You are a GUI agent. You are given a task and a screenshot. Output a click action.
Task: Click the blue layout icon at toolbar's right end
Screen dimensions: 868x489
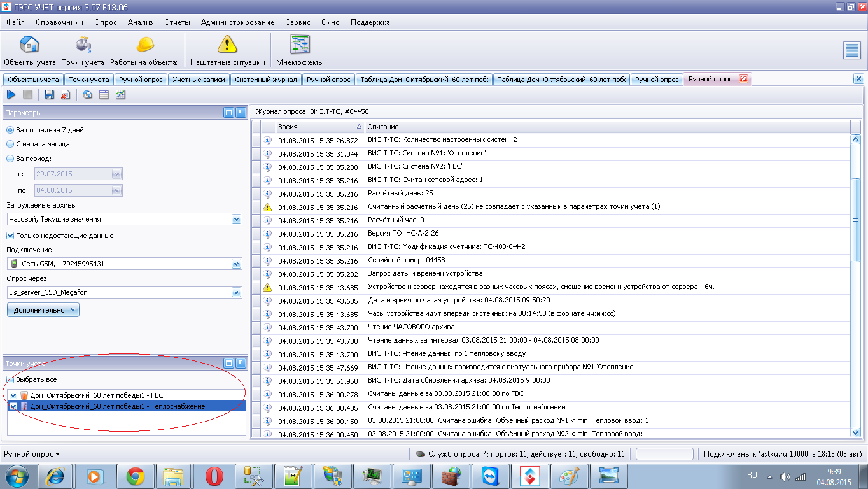(x=851, y=51)
